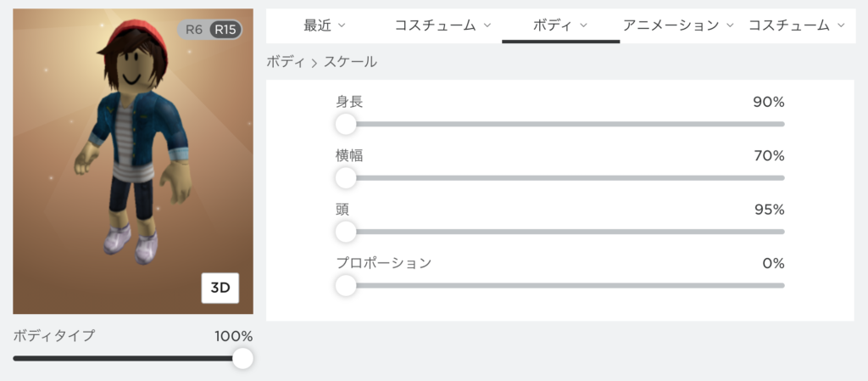This screenshot has height=381, width=868.
Task: Select the R15 avatar rig option
Action: tap(225, 30)
